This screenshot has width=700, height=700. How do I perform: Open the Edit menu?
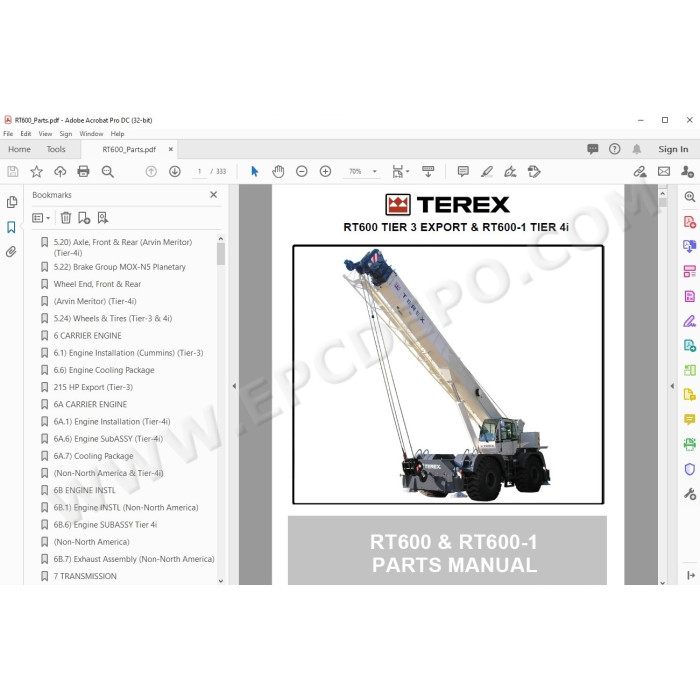click(x=25, y=133)
